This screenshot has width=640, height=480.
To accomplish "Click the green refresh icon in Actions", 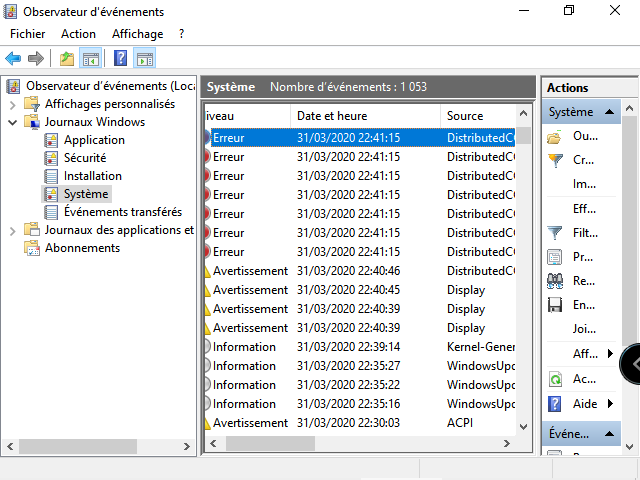I will (x=555, y=380).
